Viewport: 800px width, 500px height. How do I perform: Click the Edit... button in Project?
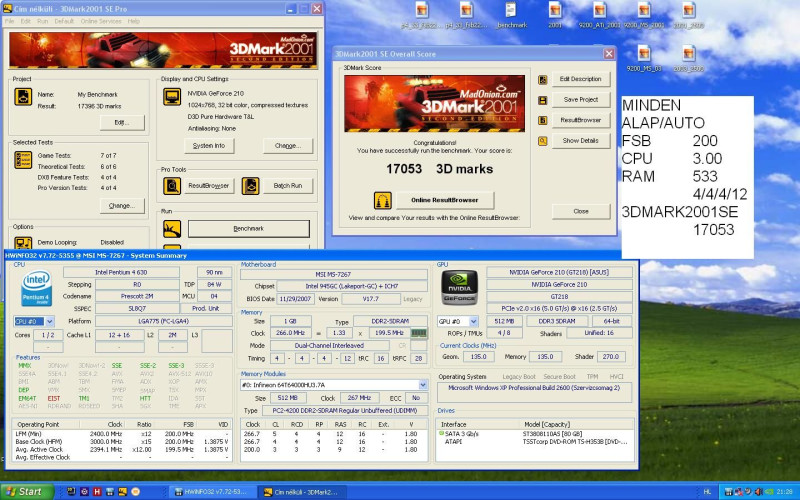pos(122,122)
